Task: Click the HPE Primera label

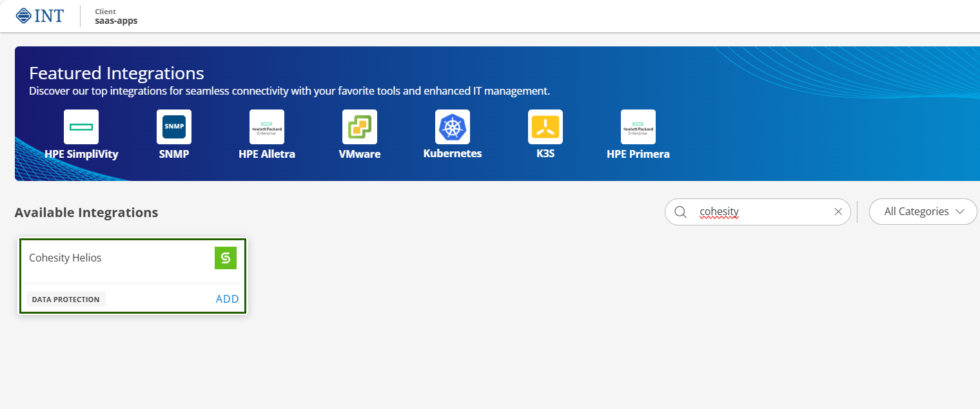Action: tap(638, 155)
